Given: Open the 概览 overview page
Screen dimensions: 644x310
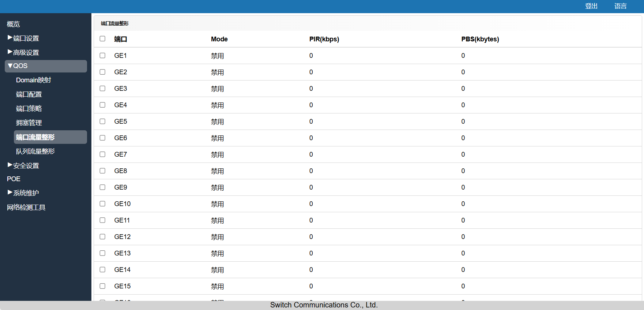Looking at the screenshot, I should (x=14, y=24).
